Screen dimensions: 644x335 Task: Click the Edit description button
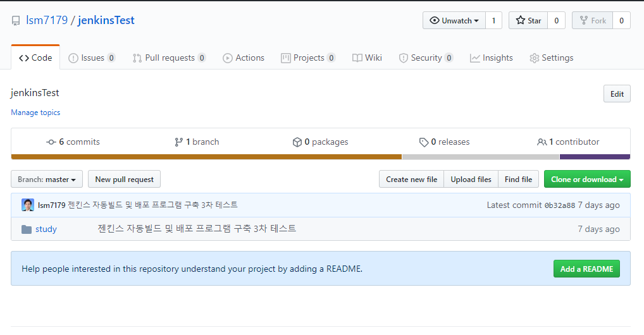[617, 94]
